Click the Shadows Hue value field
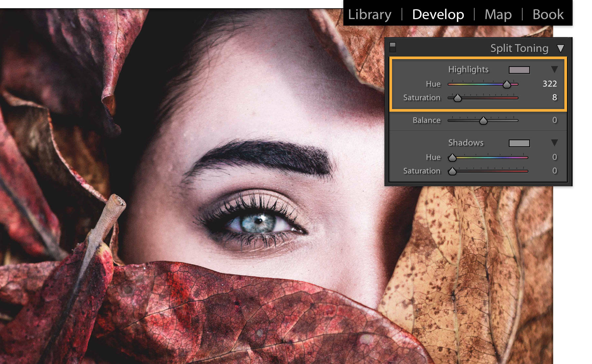 554,158
